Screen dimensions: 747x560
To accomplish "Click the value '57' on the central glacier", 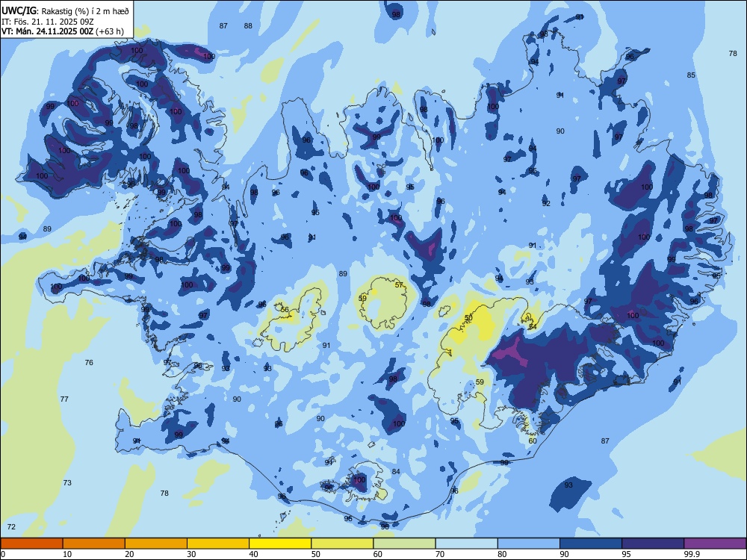I will pos(399,284).
